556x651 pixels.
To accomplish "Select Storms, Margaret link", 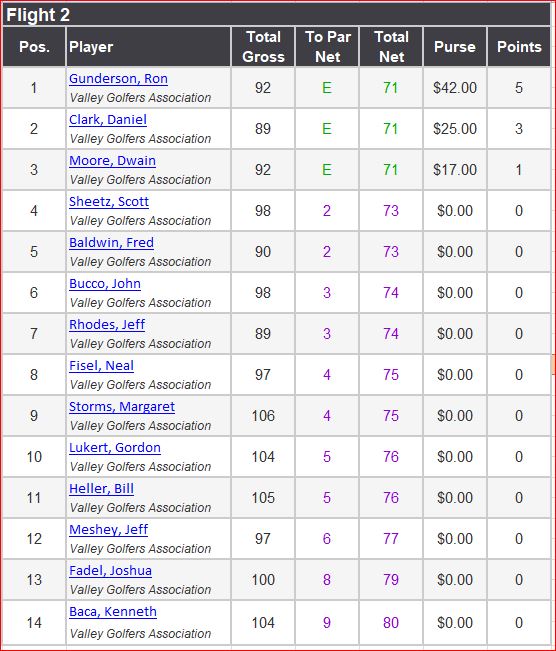I will pos(122,406).
